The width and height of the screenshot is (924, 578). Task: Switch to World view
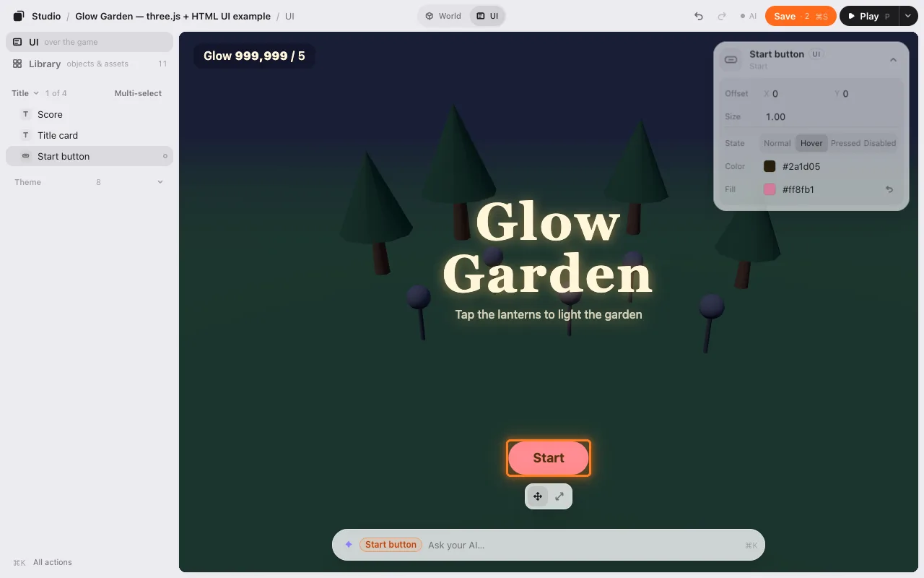click(x=443, y=16)
